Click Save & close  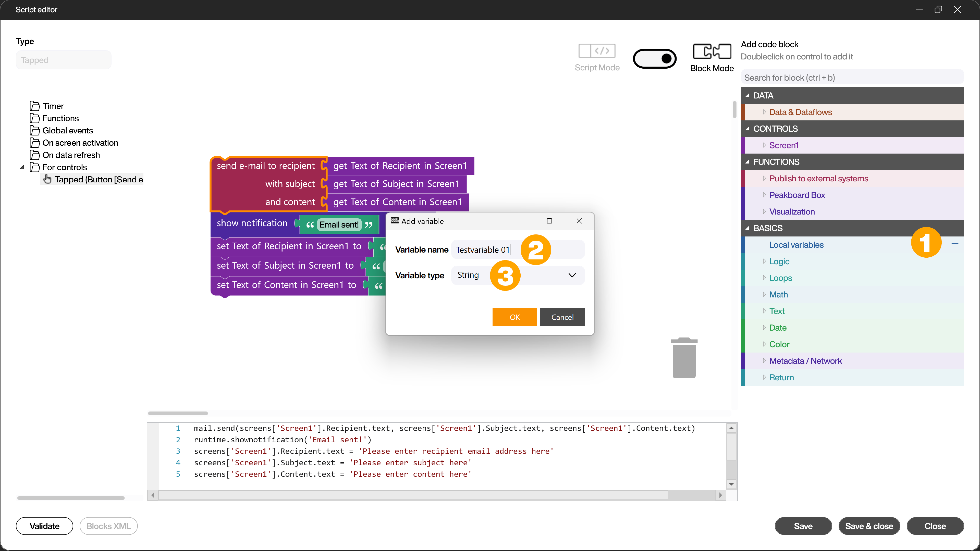869,526
